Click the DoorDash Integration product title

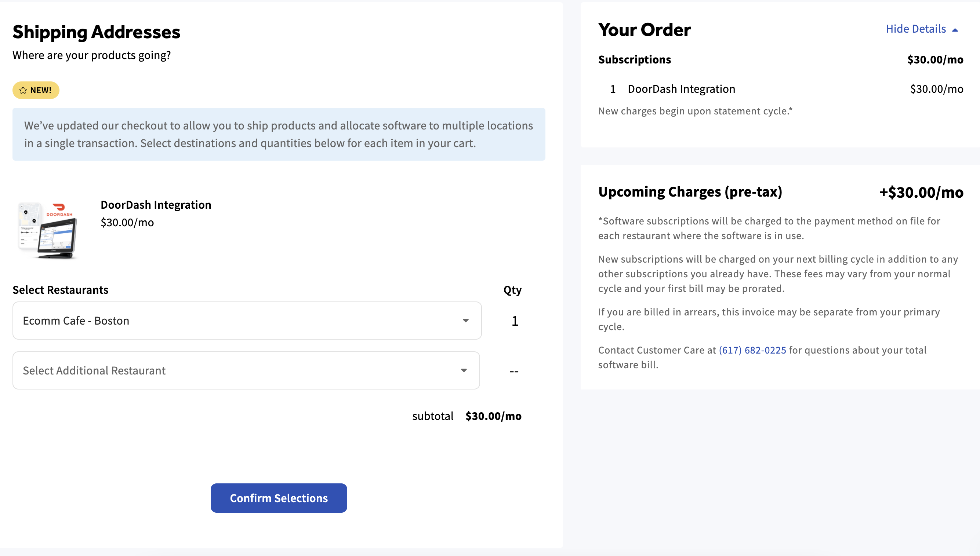click(x=156, y=205)
